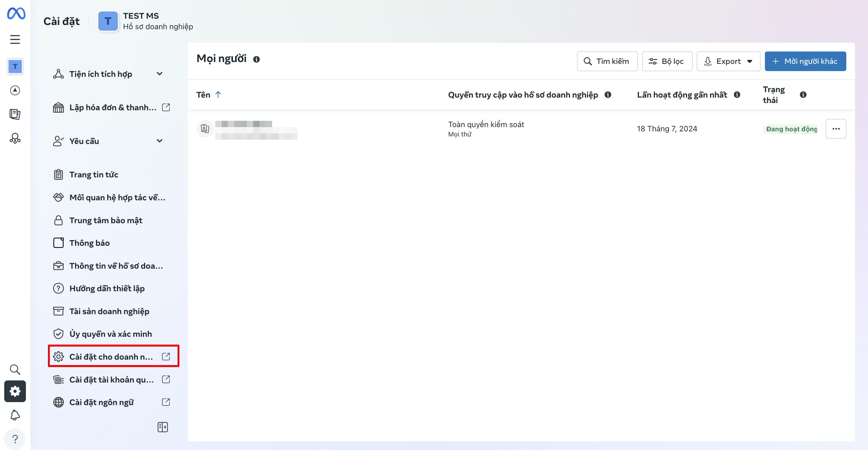The image size is (868, 450).
Task: Sort by the Tên column arrow
Action: 218,95
